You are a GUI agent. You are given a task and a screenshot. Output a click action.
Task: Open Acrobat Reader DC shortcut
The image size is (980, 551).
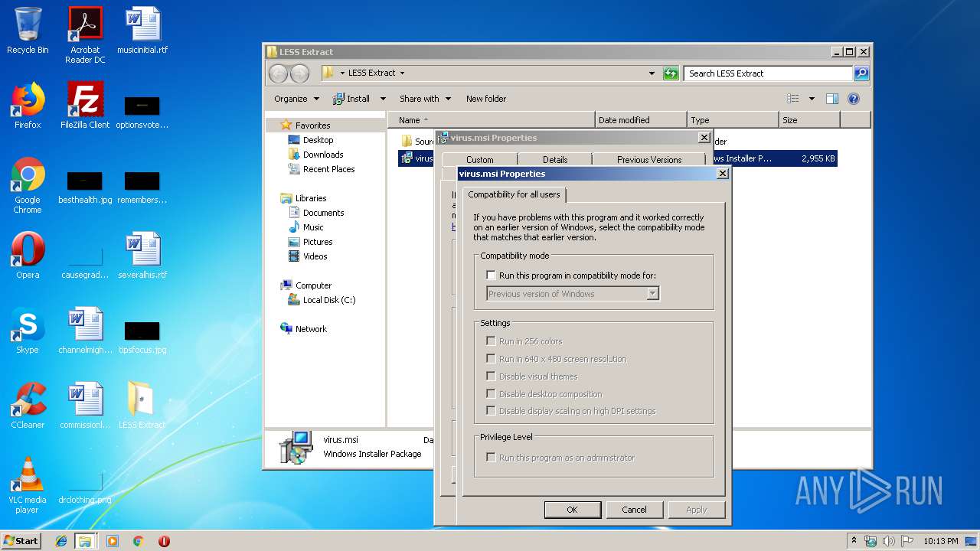(85, 35)
